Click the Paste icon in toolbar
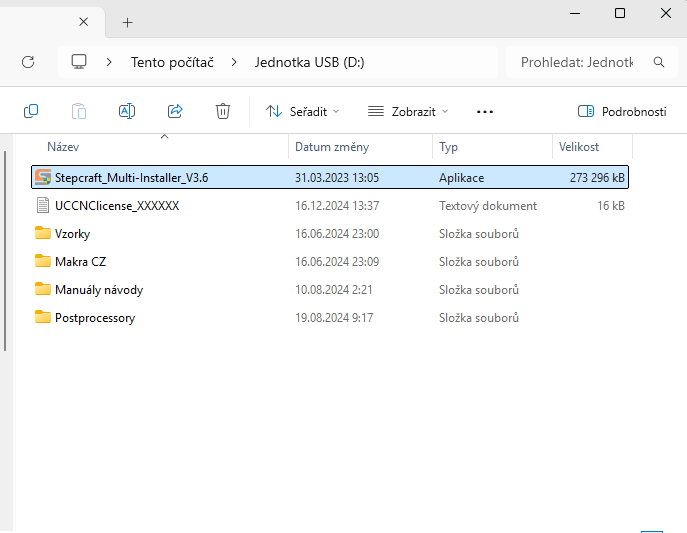Viewport: 687px width, 533px height. tap(79, 111)
